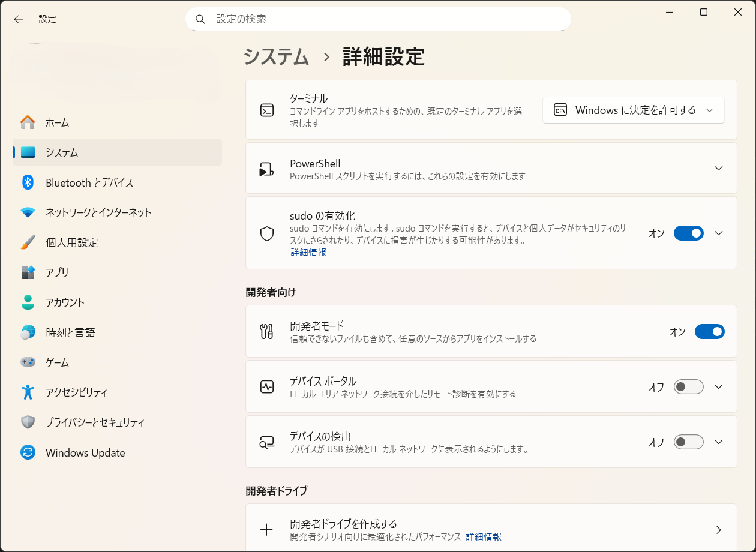The height and width of the screenshot is (552, 756).
Task: Click the Device Portal pulse icon
Action: [267, 386]
